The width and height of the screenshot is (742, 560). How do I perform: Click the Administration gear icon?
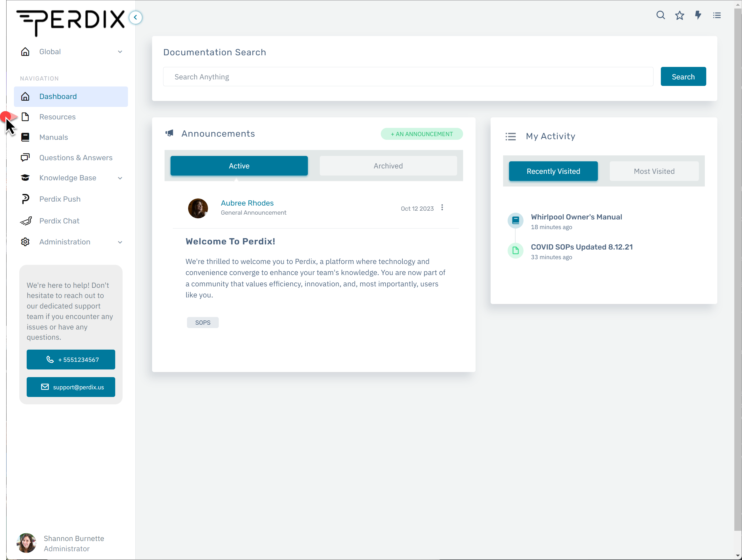click(x=25, y=242)
